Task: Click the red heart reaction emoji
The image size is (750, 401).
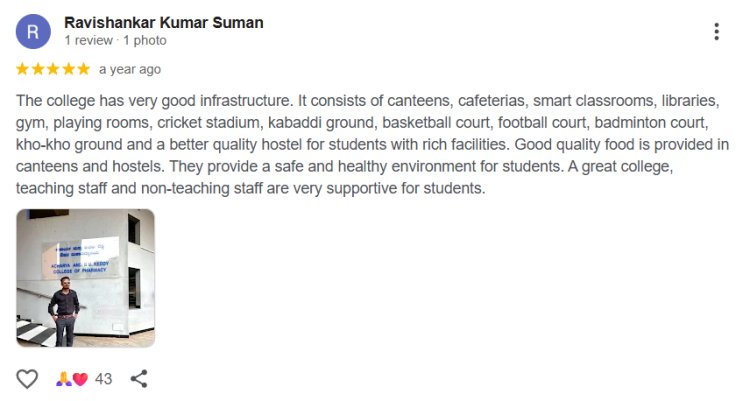Action: pyautogui.click(x=79, y=380)
